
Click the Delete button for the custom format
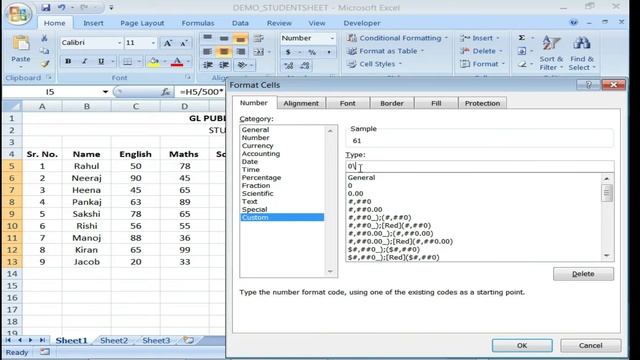[x=583, y=274]
